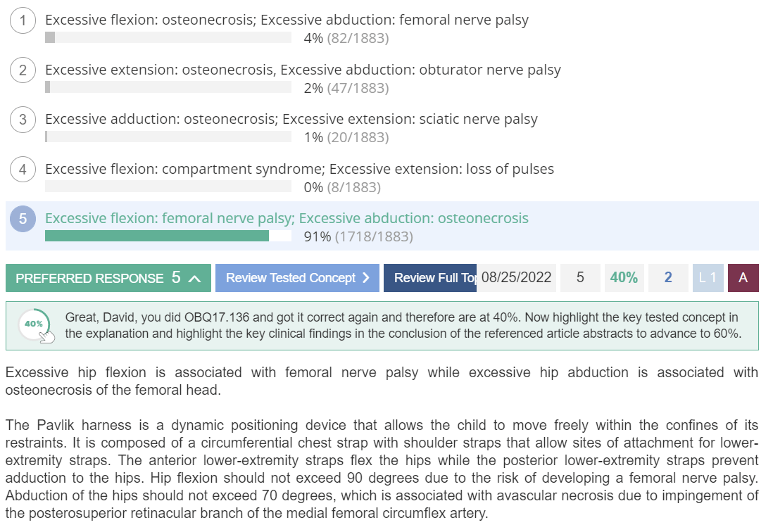Collapse the Preferred Response panel chevron

[195, 279]
